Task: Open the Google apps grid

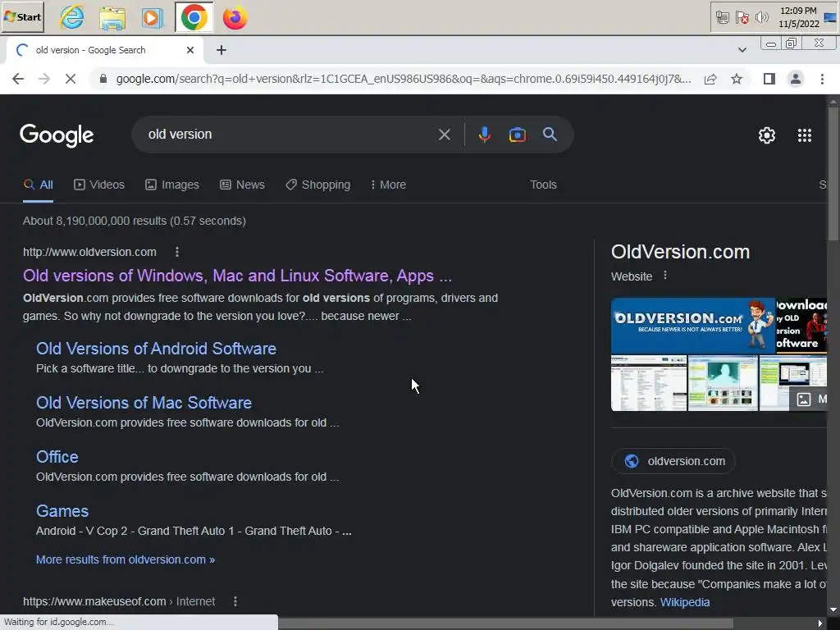Action: (x=804, y=135)
